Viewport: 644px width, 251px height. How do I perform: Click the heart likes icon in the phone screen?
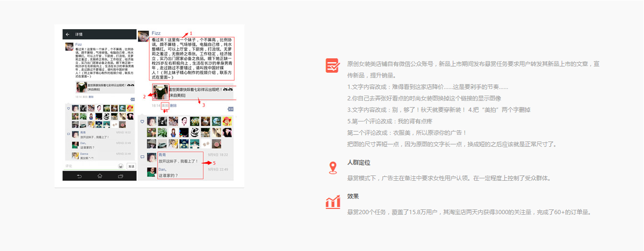click(x=68, y=109)
